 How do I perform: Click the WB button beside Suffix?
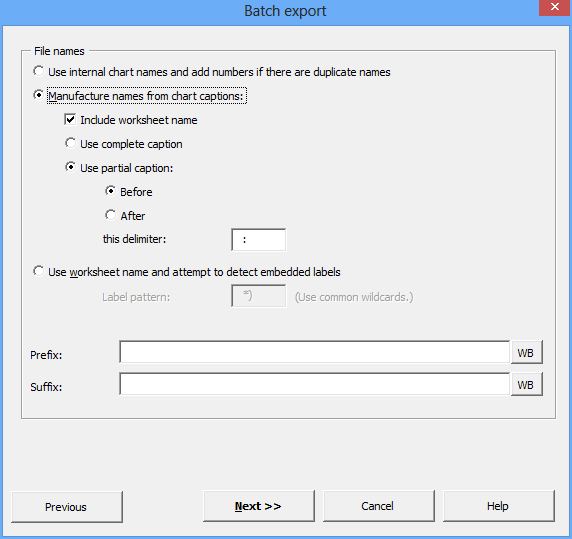(x=527, y=384)
